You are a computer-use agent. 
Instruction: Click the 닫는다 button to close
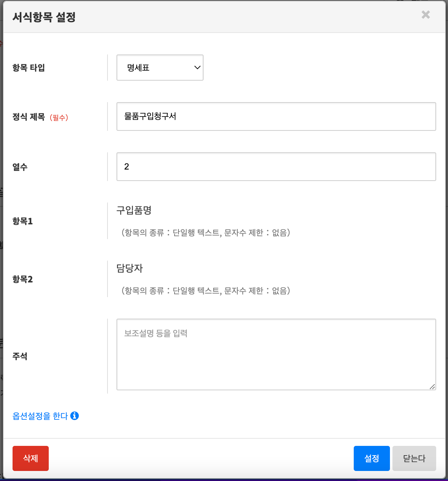click(414, 458)
